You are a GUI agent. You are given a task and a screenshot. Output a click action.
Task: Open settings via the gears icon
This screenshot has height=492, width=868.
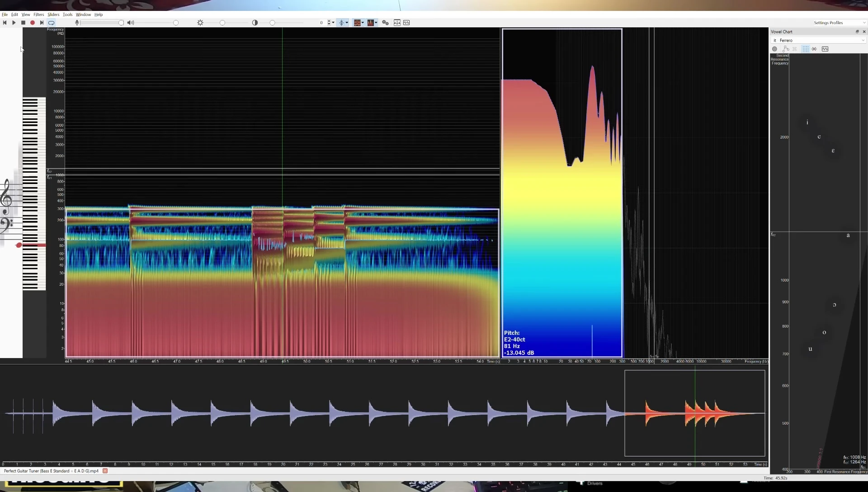385,23
